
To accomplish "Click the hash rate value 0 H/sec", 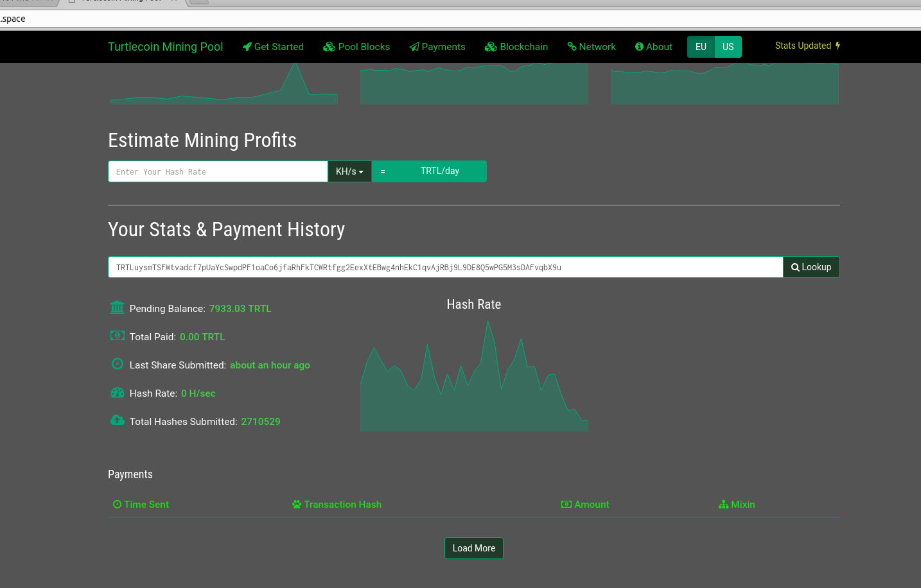I will (198, 393).
